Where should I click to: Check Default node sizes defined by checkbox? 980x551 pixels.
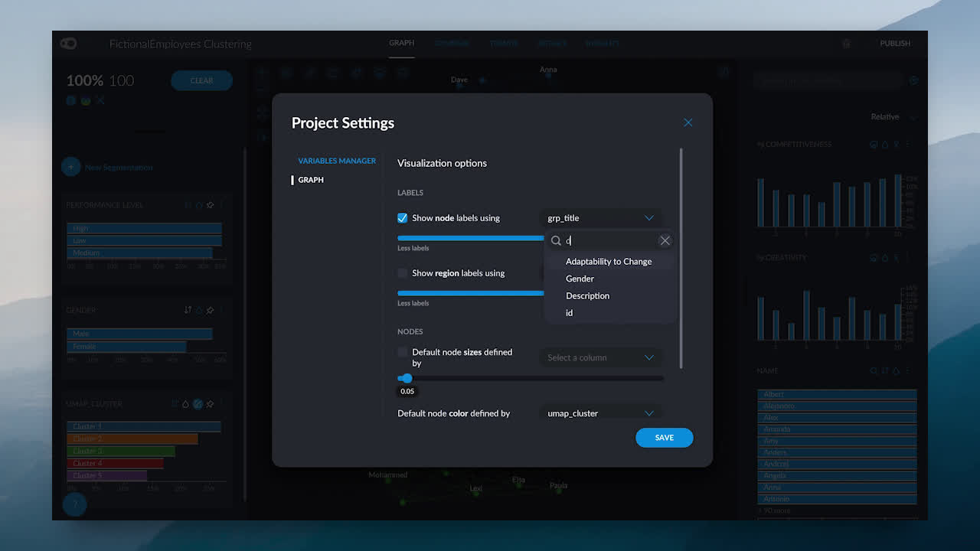[403, 352]
